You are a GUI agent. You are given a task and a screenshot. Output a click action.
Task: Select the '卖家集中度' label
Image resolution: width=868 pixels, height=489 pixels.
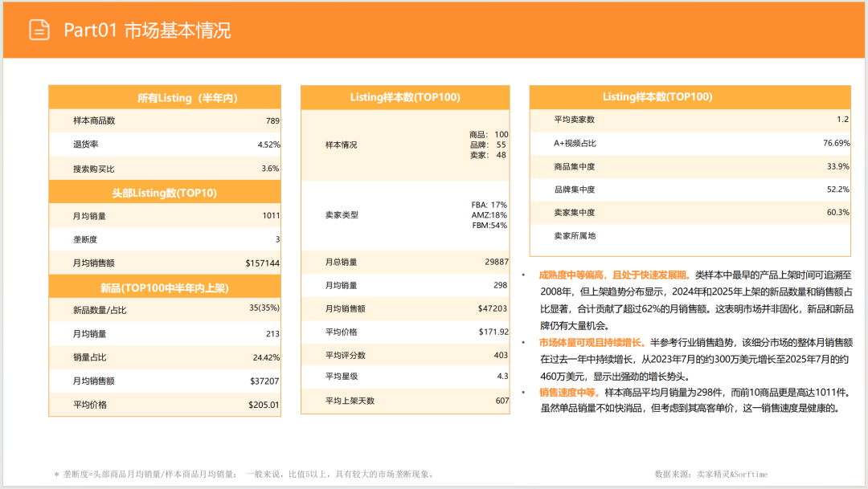(x=575, y=213)
